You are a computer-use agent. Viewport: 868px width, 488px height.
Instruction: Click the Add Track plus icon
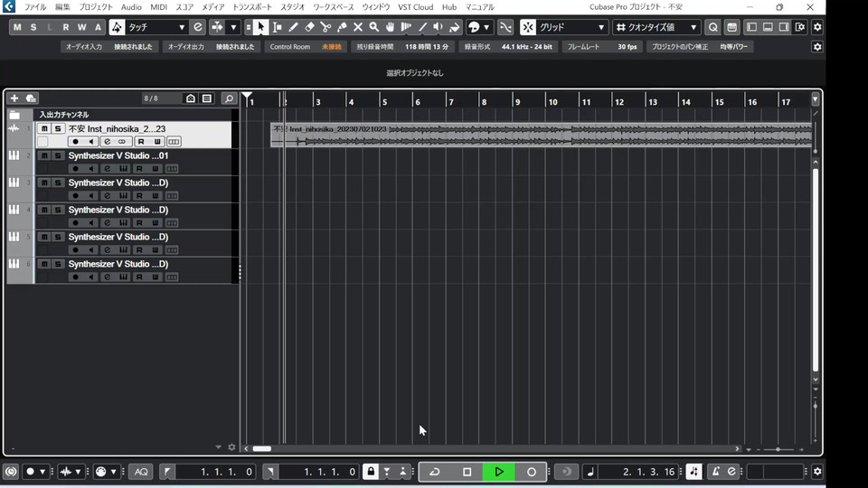coord(14,99)
